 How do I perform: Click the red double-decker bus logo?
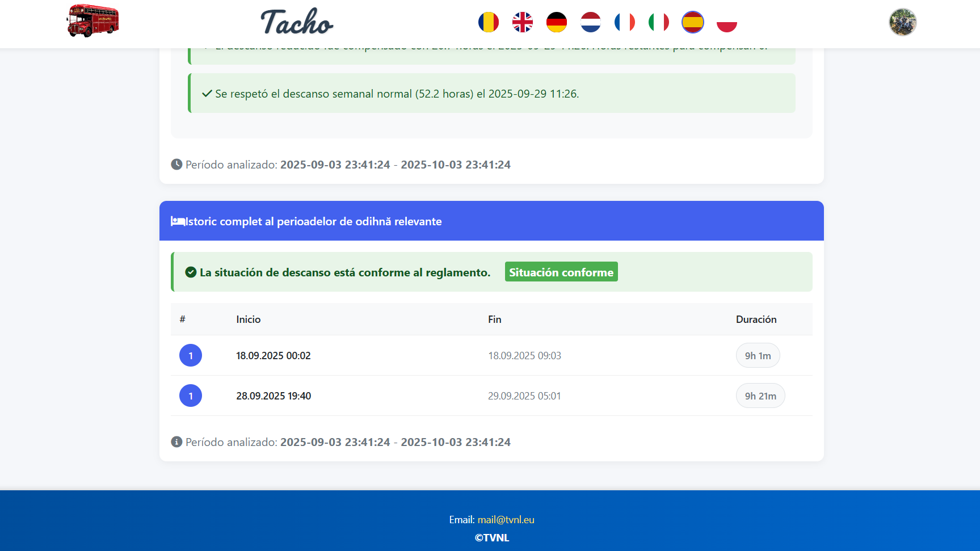[92, 21]
